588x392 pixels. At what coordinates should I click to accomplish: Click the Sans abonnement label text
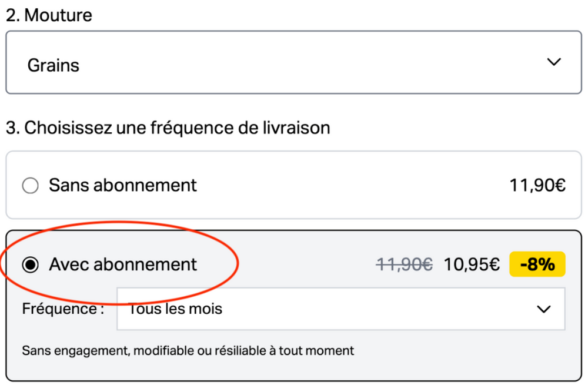point(123,185)
